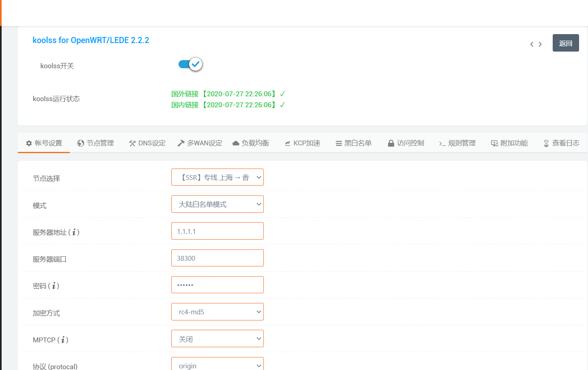Image resolution: width=588 pixels, height=370 pixels.
Task: Expand the 模式 dropdown showing 大陆白名单模式
Action: 217,204
